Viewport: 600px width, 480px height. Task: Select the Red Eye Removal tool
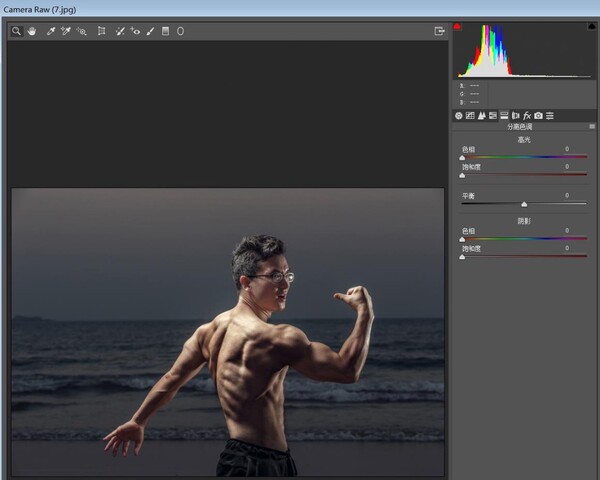(x=135, y=31)
